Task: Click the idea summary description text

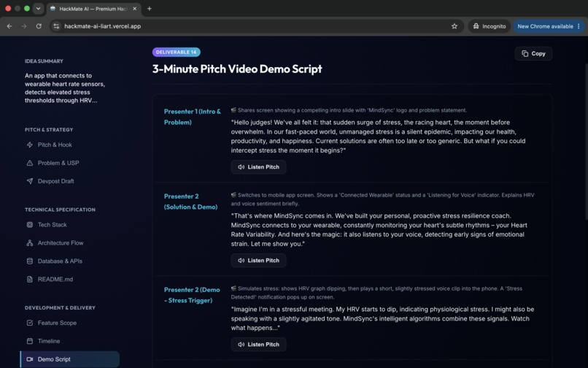Action: point(65,88)
